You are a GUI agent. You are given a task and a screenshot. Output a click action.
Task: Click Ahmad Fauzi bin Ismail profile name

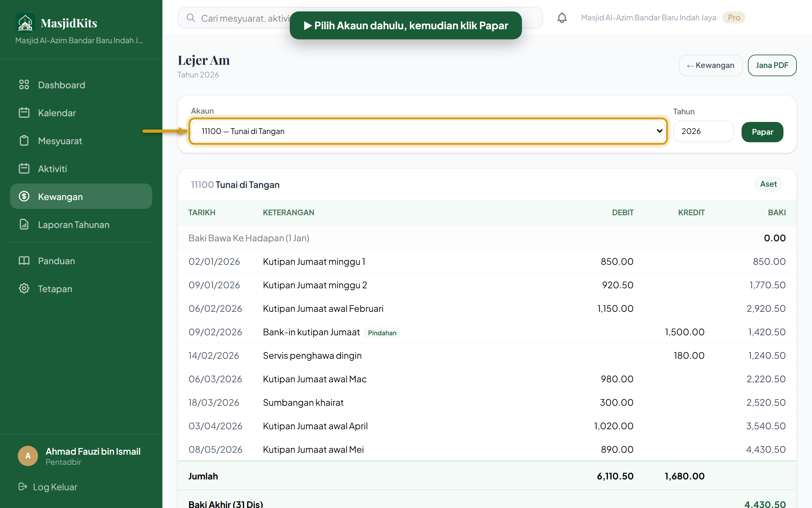(x=93, y=451)
